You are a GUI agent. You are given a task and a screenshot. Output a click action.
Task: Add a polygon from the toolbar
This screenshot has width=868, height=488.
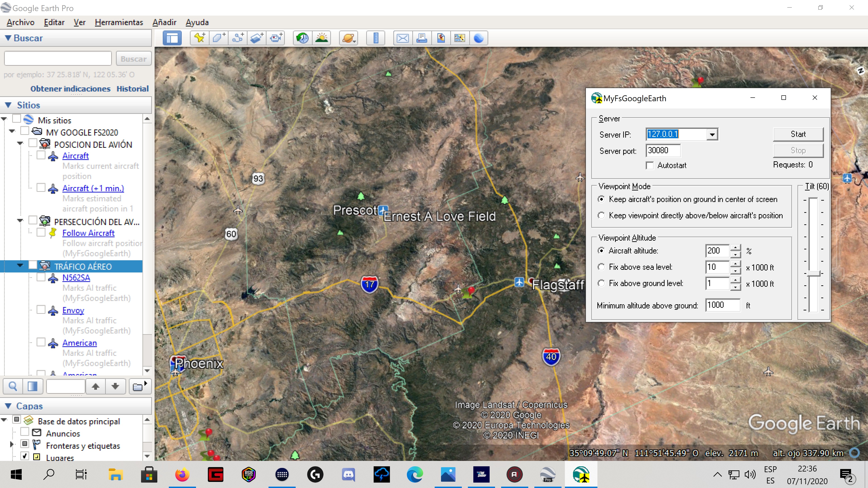[x=219, y=38]
